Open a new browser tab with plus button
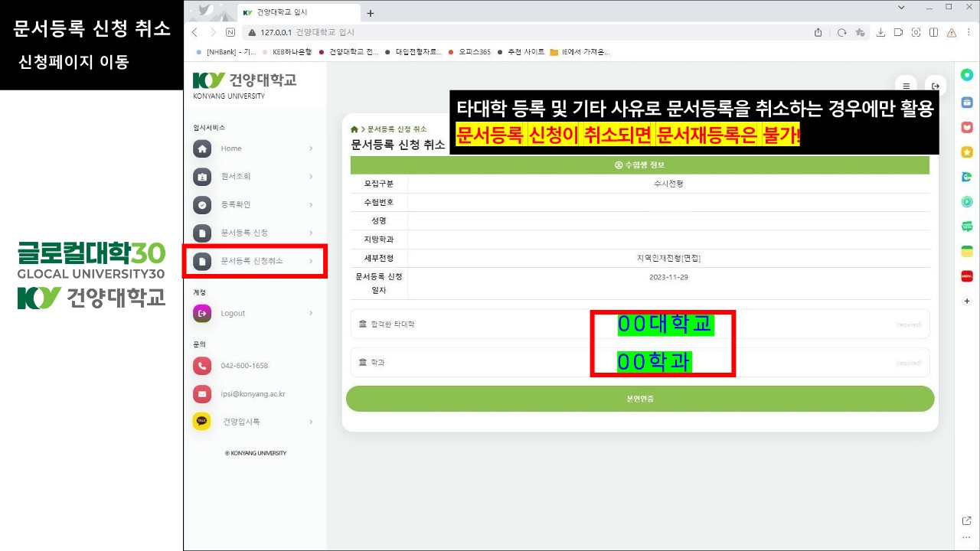 coord(371,13)
